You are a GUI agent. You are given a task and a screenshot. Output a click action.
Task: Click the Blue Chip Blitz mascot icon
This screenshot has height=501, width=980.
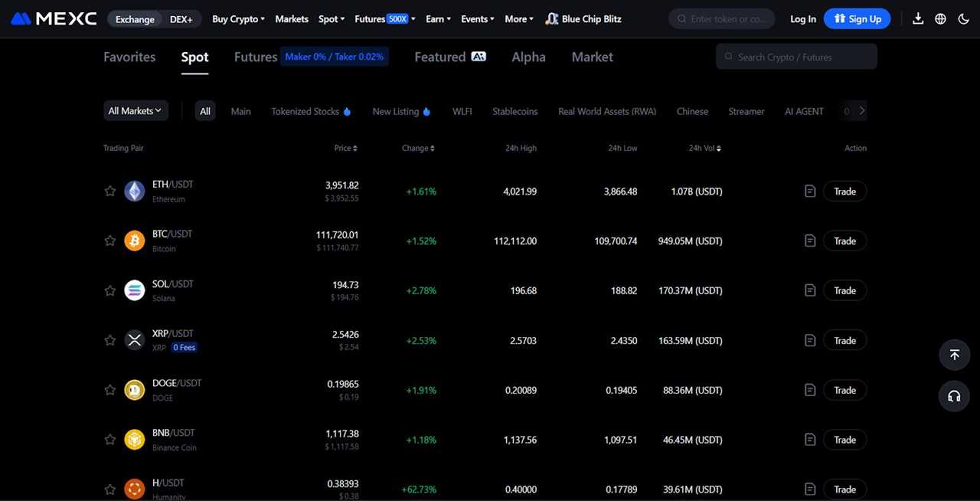[x=551, y=18]
